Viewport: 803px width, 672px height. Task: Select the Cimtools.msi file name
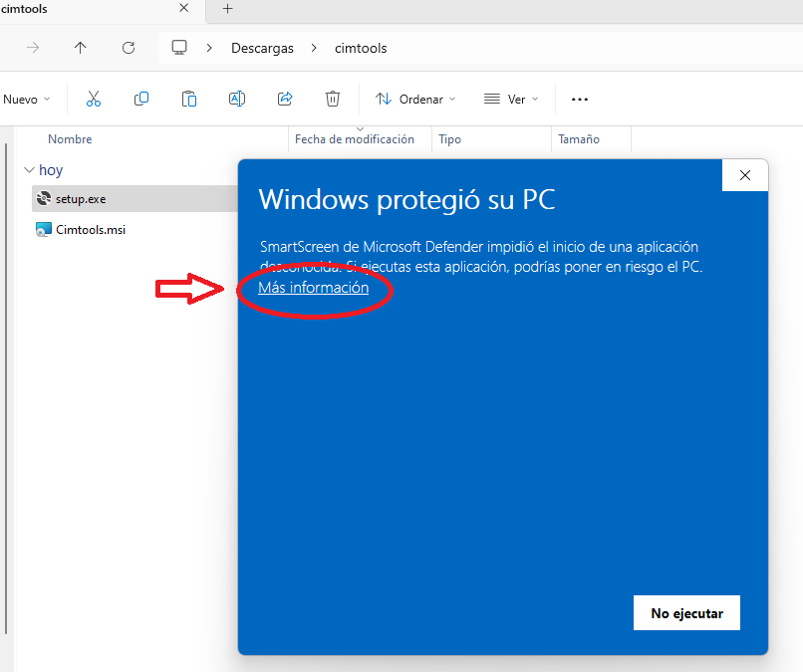(x=91, y=230)
